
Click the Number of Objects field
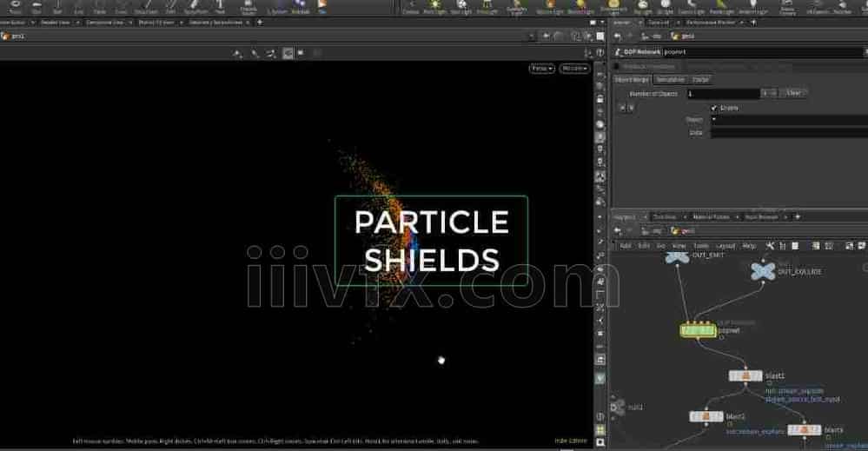click(723, 94)
